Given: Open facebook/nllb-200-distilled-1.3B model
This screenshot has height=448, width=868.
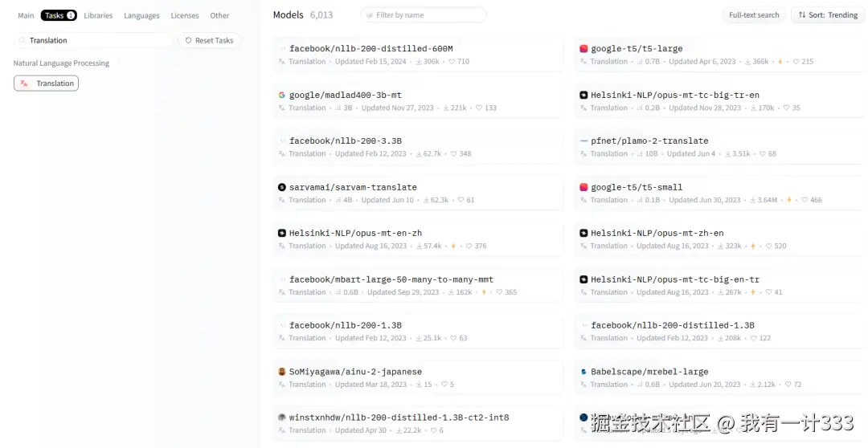Looking at the screenshot, I should tap(719, 332).
